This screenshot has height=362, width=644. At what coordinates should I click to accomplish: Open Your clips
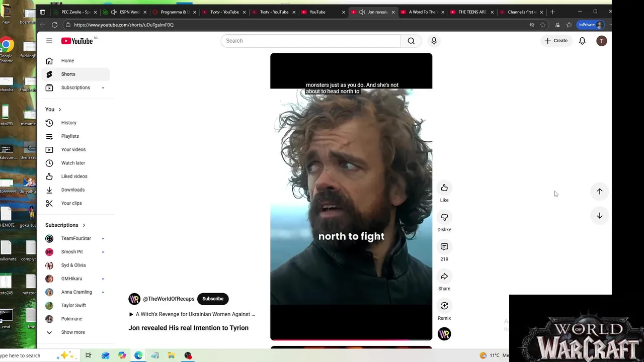[75, 203]
